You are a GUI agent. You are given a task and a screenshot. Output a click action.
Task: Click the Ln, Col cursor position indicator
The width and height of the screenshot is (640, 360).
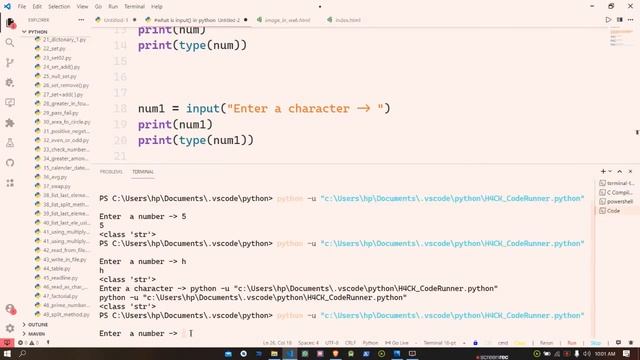tap(278, 343)
